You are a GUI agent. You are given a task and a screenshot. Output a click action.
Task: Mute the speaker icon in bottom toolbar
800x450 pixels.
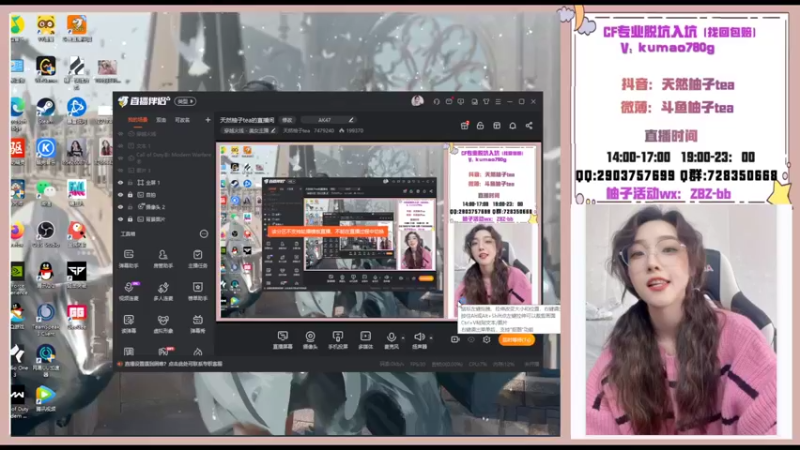419,339
